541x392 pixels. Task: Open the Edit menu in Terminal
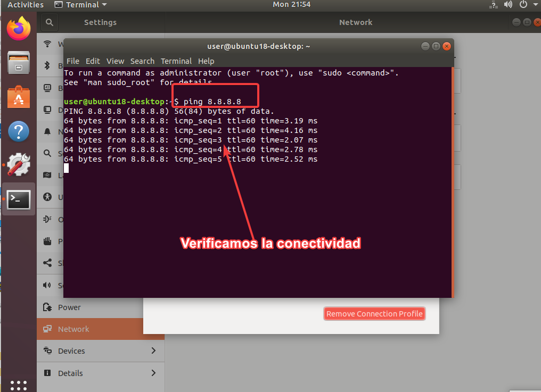click(x=93, y=61)
